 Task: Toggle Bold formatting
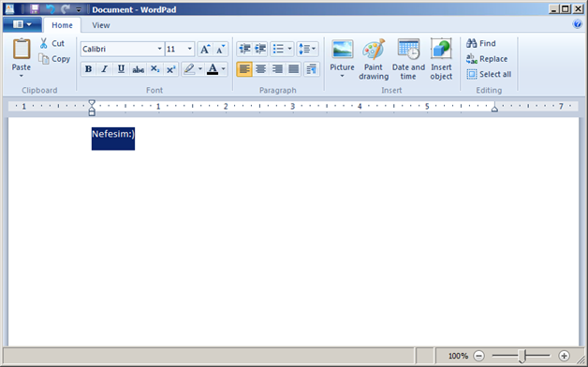pos(89,69)
